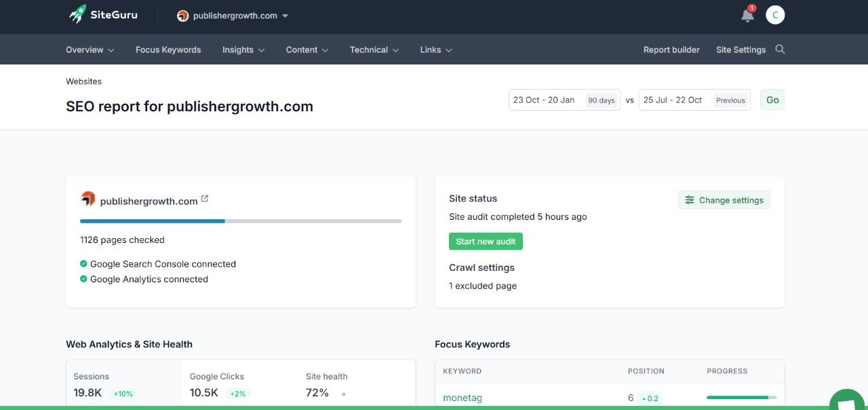Click the 90 days badge
This screenshot has width=868, height=410.
click(x=601, y=100)
